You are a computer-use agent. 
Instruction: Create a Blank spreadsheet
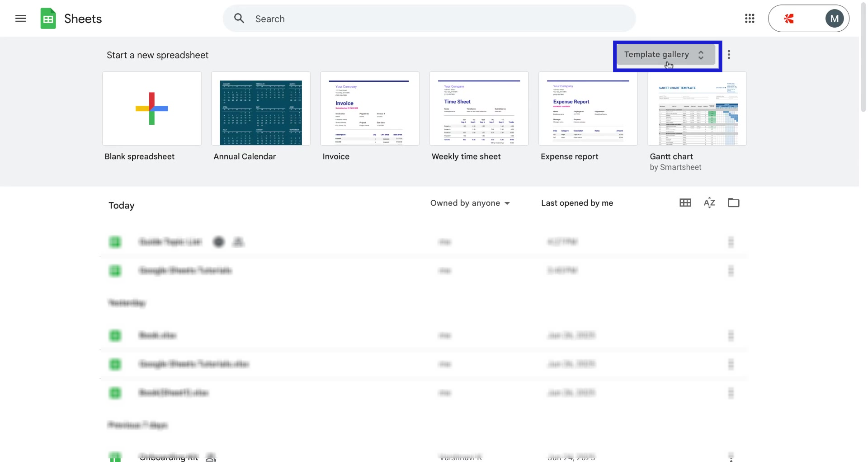click(x=151, y=108)
